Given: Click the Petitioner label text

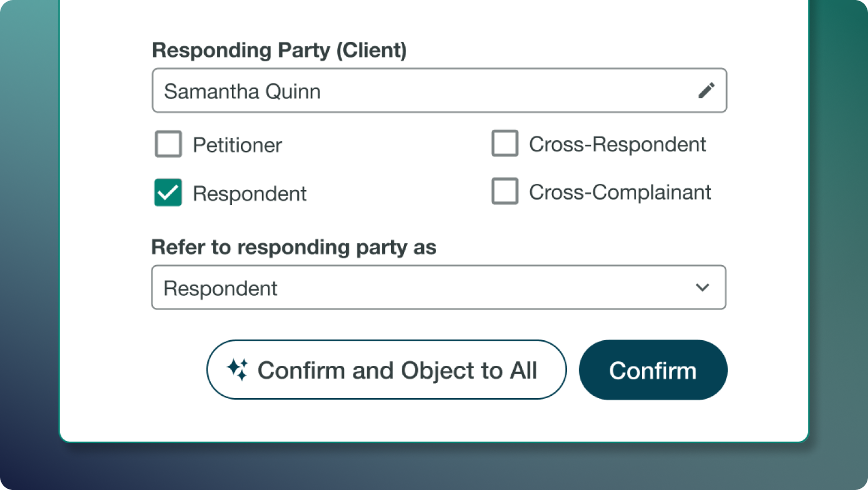Looking at the screenshot, I should (237, 144).
